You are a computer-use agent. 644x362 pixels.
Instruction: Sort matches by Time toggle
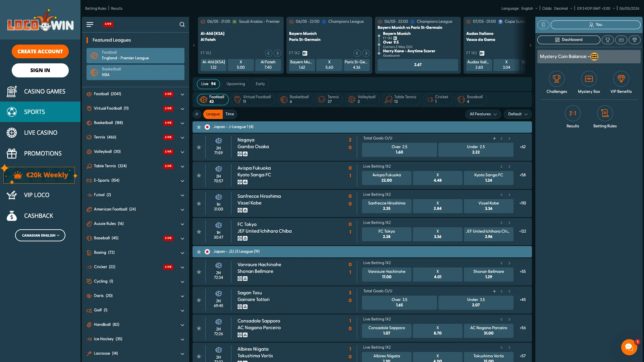click(230, 114)
